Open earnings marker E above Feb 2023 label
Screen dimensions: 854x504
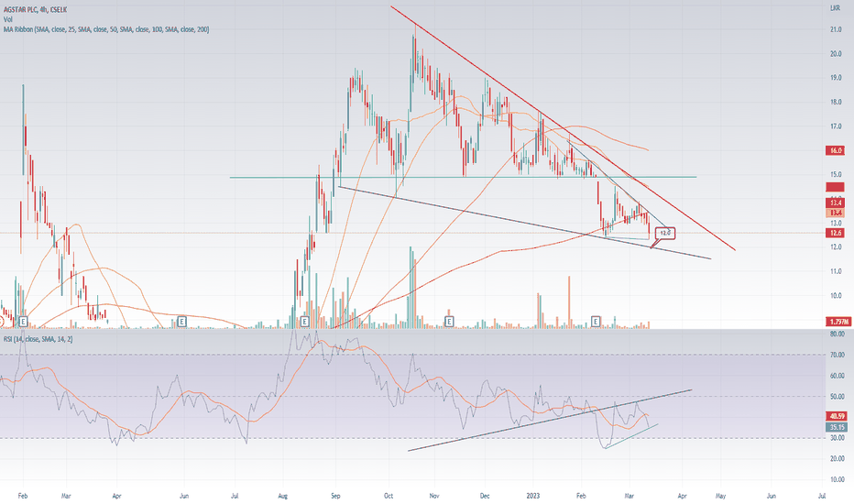pos(596,322)
